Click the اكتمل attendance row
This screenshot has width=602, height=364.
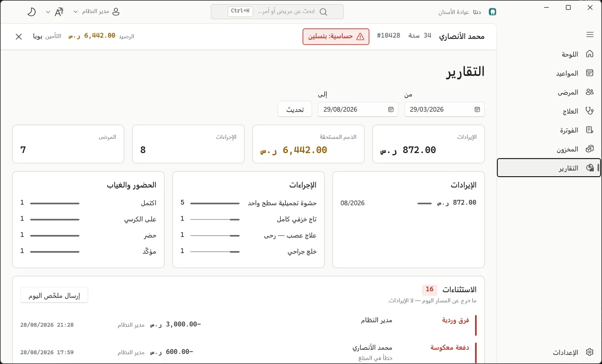click(88, 203)
